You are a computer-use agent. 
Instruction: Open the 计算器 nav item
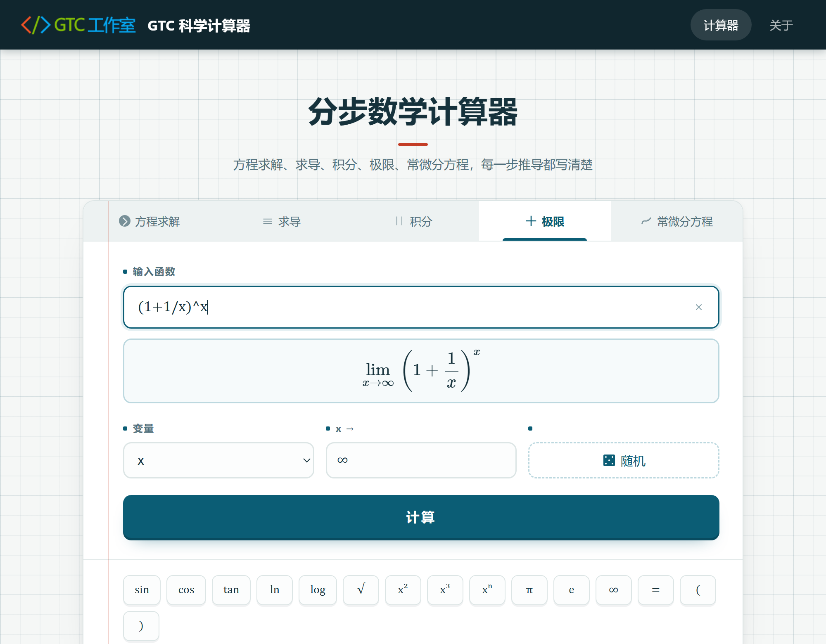[721, 25]
